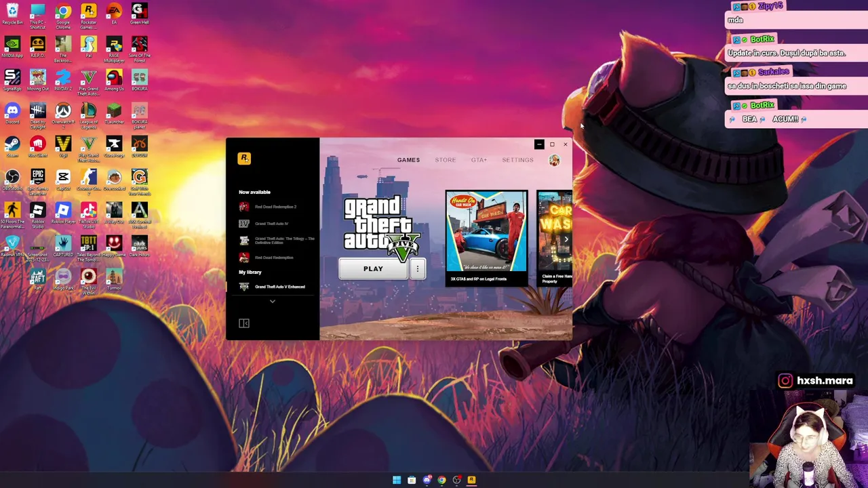This screenshot has width=868, height=488.
Task: Switch to the GAMES tab
Action: [408, 160]
